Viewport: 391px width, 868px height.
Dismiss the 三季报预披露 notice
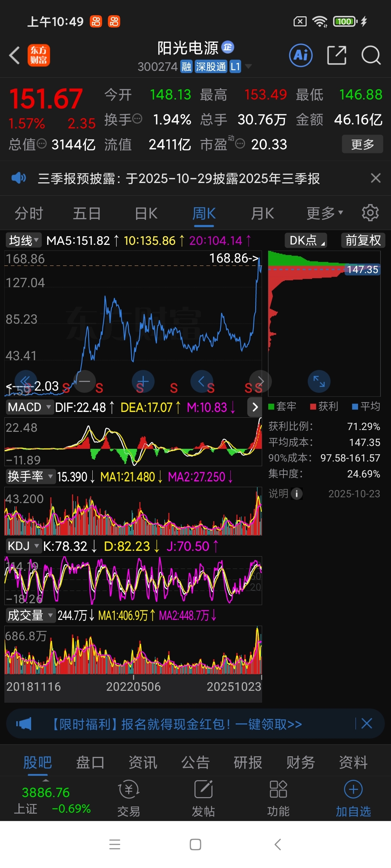point(376,178)
